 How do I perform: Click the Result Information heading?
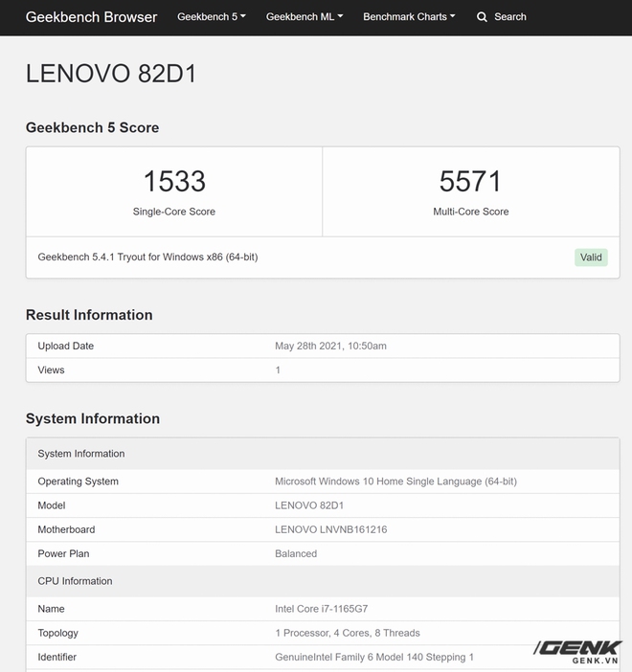(x=89, y=315)
